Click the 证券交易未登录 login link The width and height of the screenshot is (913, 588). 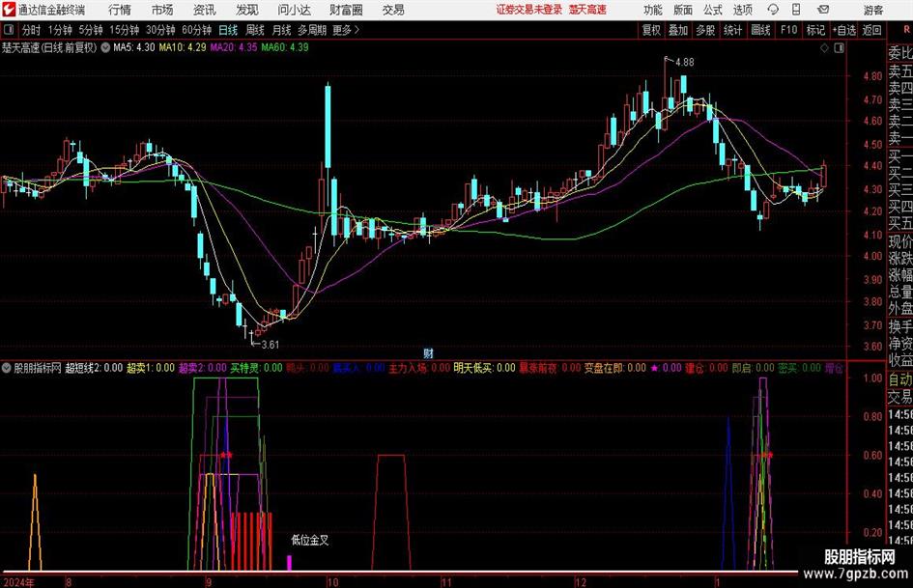(x=529, y=10)
